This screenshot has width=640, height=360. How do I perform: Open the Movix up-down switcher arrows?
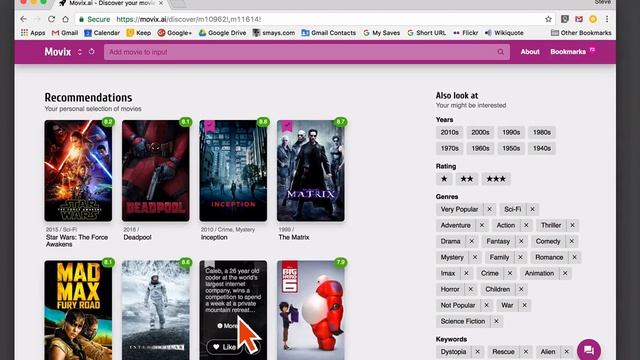point(80,52)
